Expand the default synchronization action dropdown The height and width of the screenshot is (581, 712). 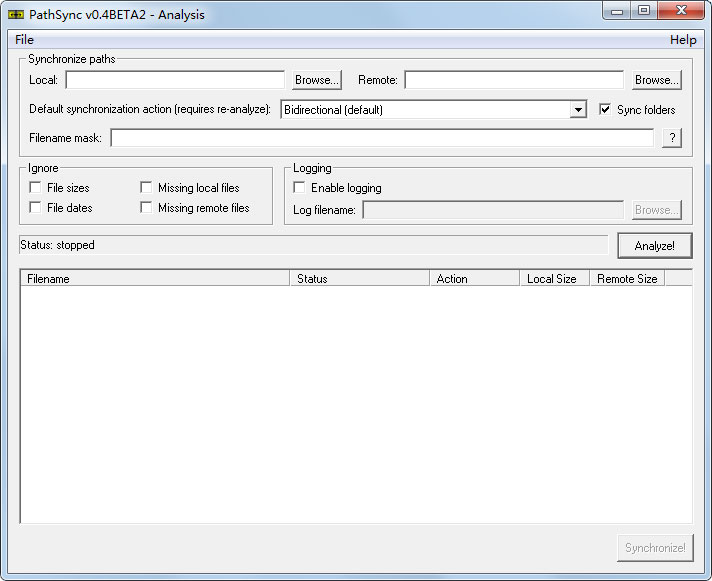point(577,110)
